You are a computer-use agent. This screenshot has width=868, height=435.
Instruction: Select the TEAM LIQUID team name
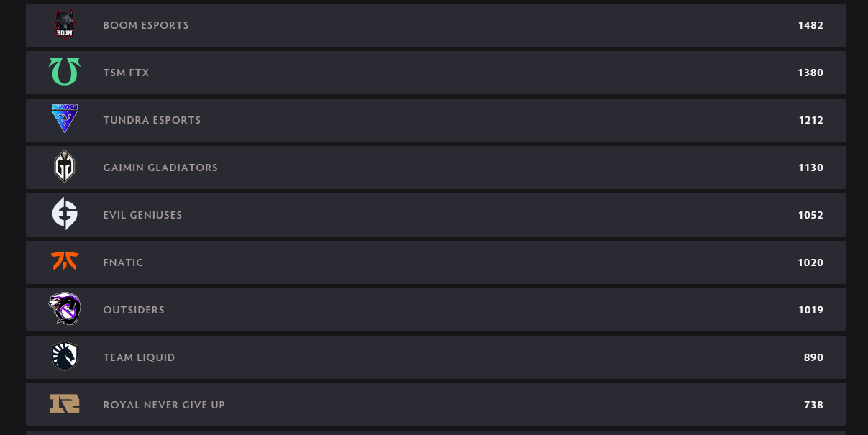click(x=139, y=357)
